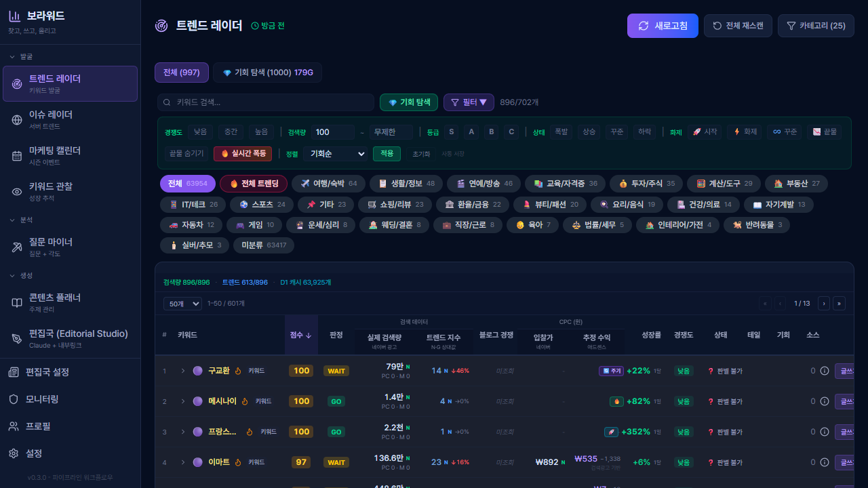
Task: Click the 보라워드 logo icon
Action: (x=14, y=16)
